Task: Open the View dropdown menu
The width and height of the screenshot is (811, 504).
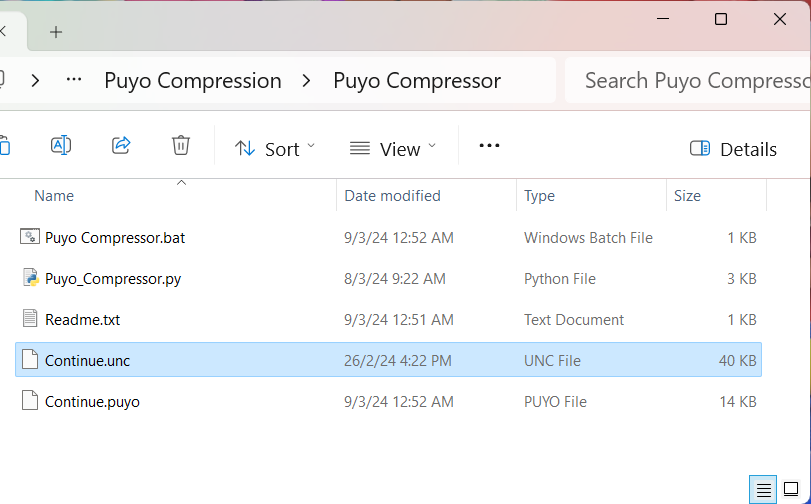Action: [393, 149]
